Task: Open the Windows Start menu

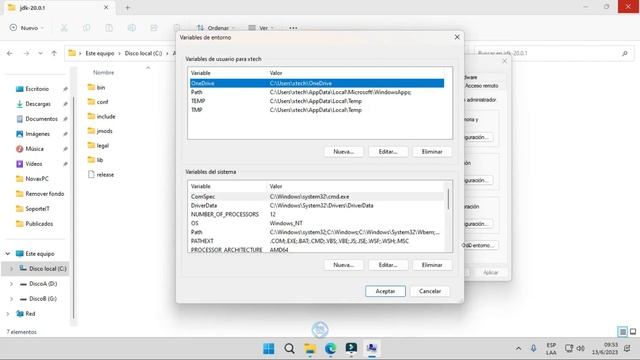Action: click(x=269, y=349)
